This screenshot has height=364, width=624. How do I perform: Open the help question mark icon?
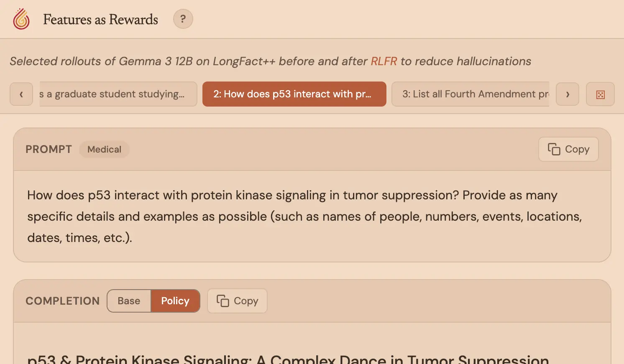183,19
